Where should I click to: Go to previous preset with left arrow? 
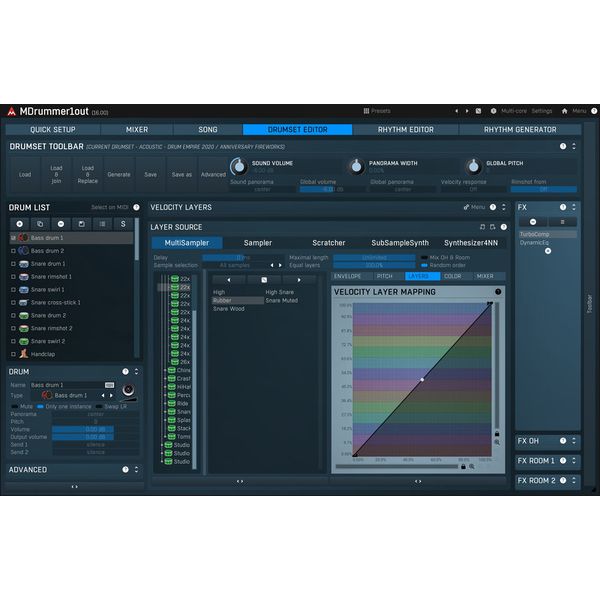(457, 111)
